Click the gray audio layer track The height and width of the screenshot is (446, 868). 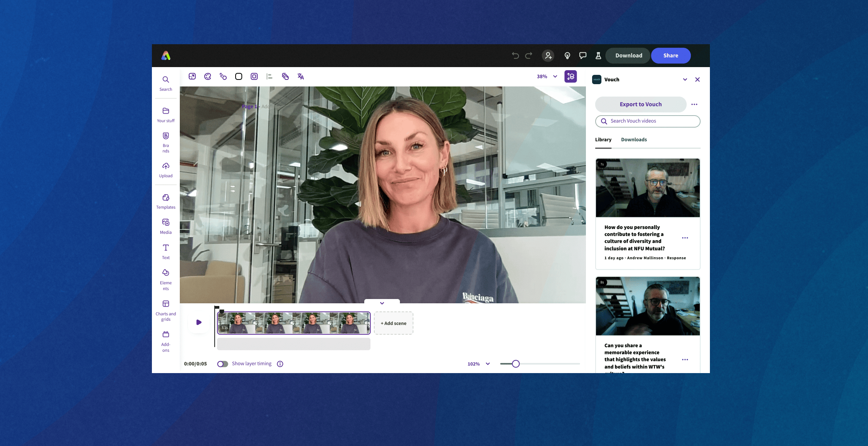click(294, 344)
